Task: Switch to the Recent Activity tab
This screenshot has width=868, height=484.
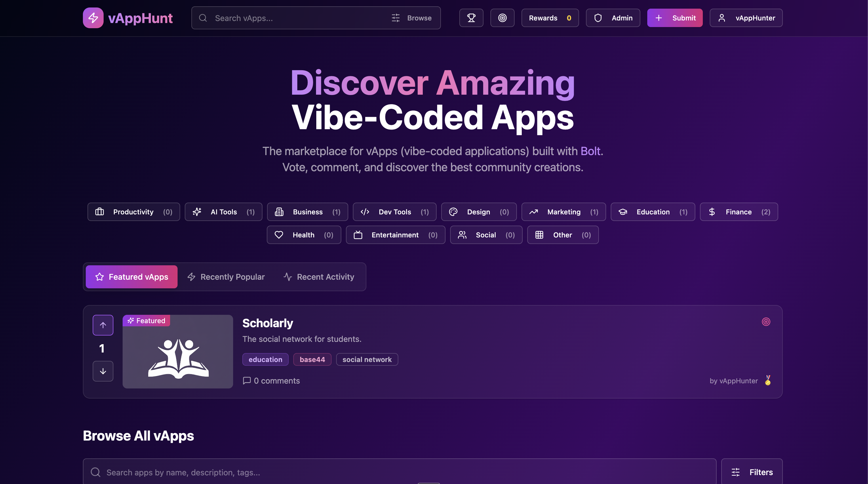Action: point(318,277)
